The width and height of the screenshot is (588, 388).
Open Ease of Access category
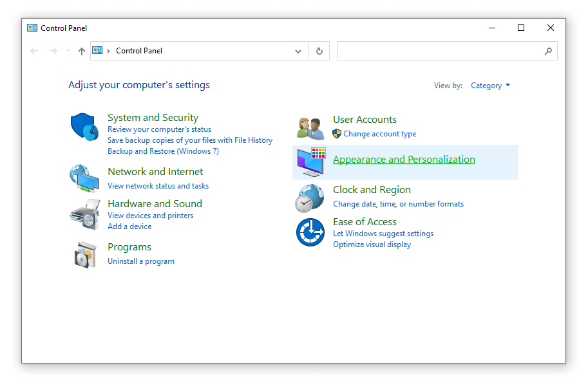(x=365, y=222)
